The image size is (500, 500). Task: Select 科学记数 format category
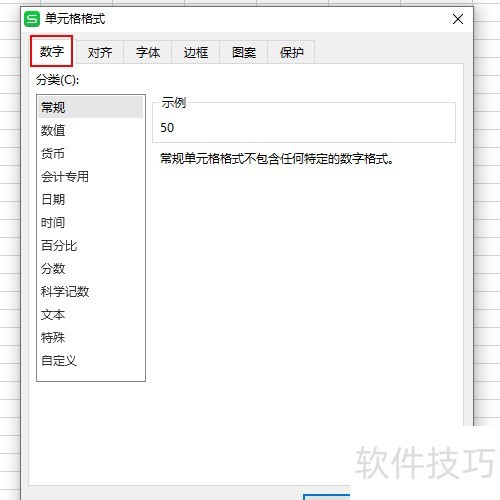coord(91,292)
